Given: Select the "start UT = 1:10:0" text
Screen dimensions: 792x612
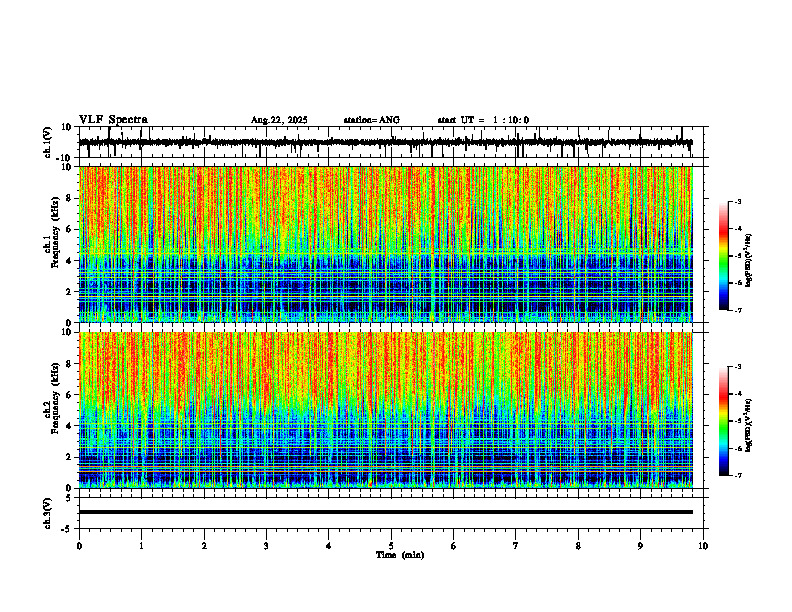Looking at the screenshot, I should coord(483,120).
